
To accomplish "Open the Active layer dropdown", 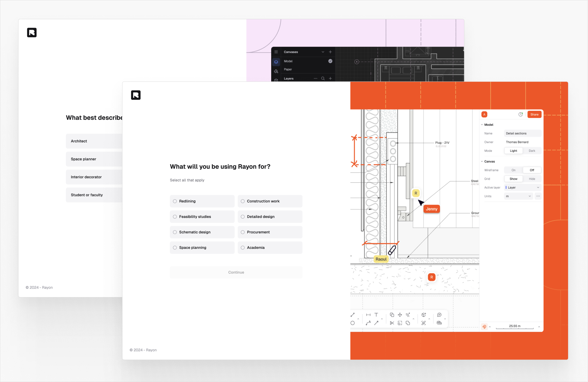I will [522, 187].
